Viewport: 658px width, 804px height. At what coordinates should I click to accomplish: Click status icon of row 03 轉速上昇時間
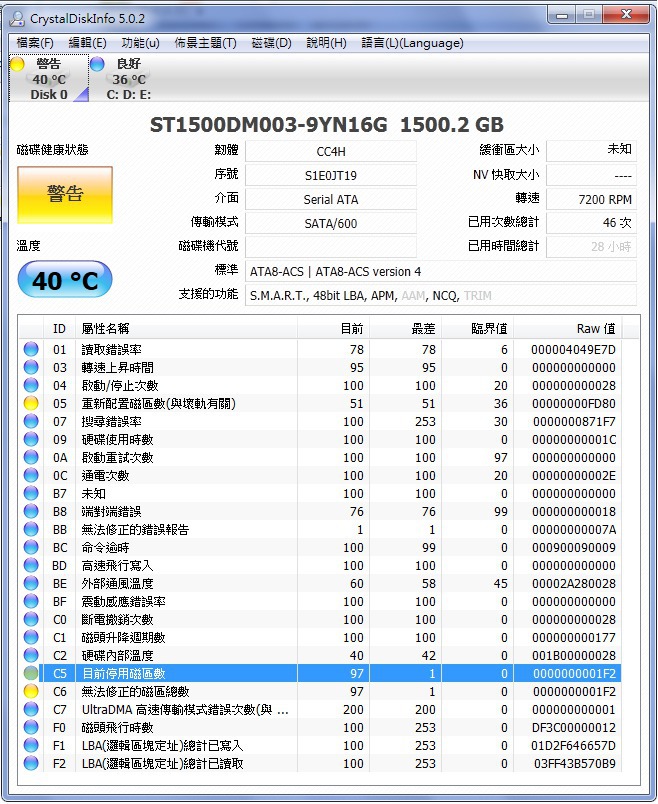31,367
